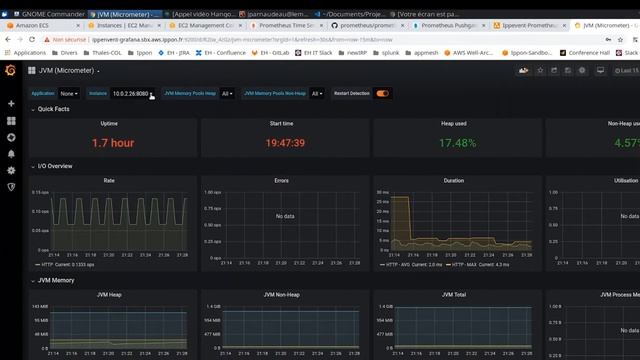This screenshot has height=360, width=640.
Task: Reload the page with the refresh icon
Action: pyautogui.click(x=32, y=40)
